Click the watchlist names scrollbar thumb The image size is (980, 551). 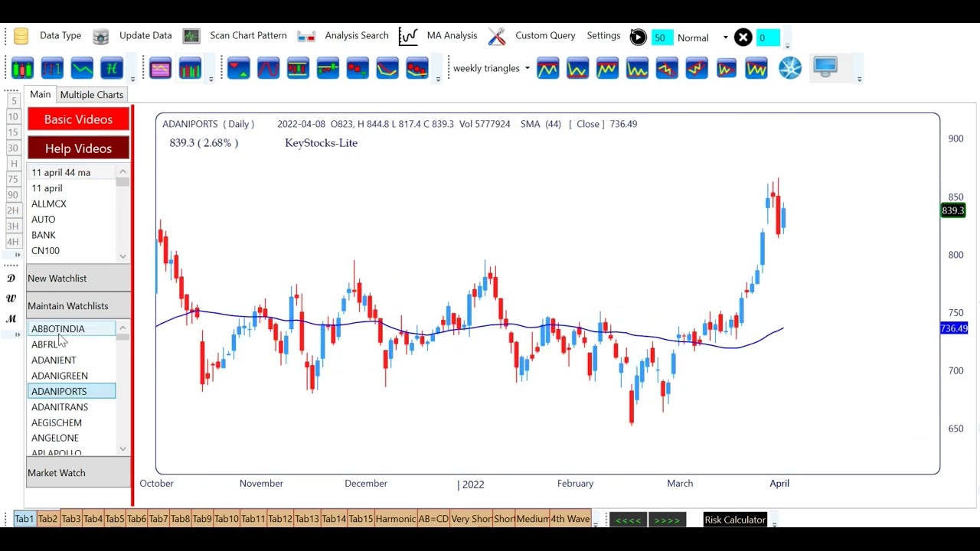[122, 182]
